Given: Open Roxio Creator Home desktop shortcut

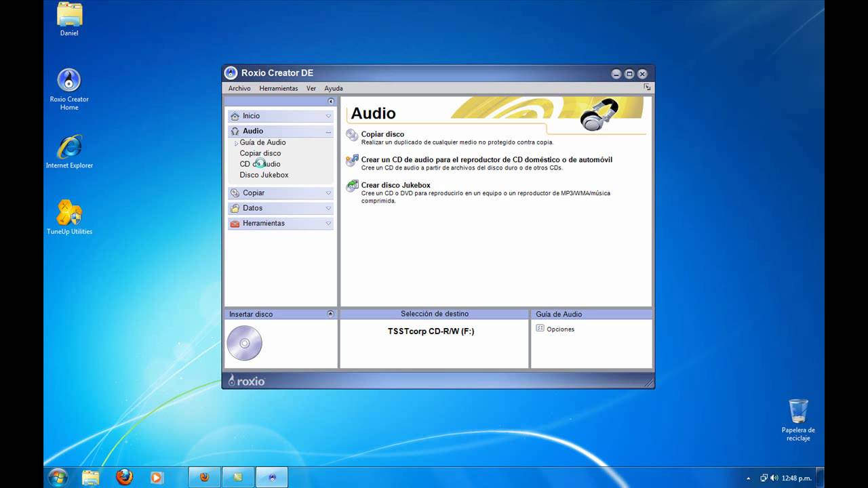Looking at the screenshot, I should click(x=69, y=89).
